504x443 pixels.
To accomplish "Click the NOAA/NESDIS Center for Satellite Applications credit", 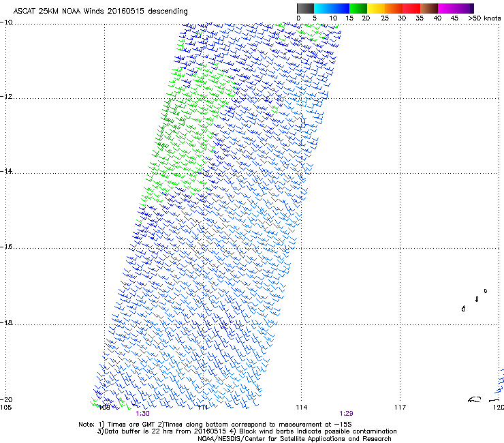I will (294, 439).
